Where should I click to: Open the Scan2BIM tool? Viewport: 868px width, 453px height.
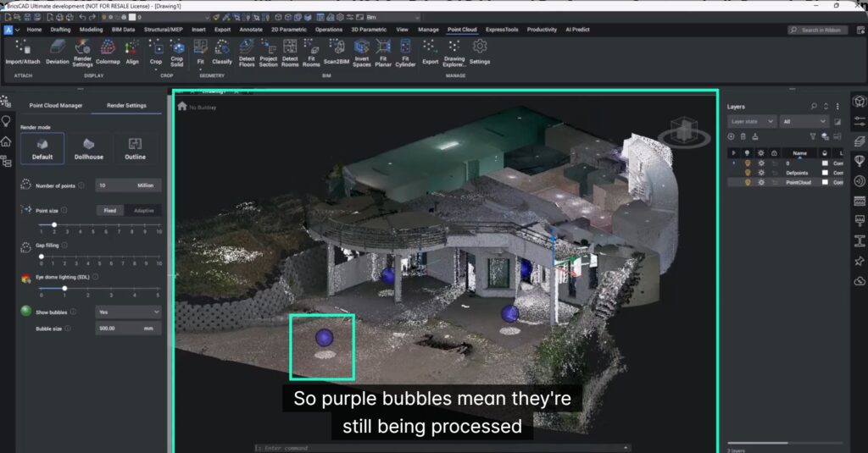pos(336,53)
